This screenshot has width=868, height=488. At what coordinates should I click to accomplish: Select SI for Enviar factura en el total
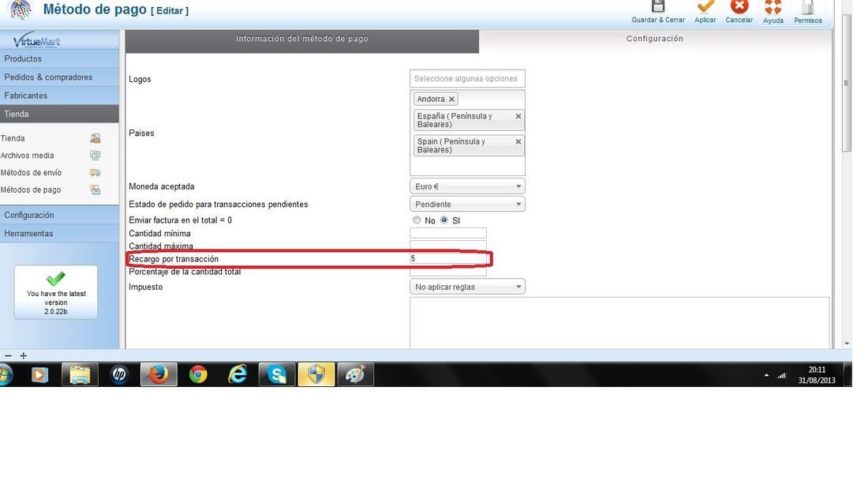(444, 220)
